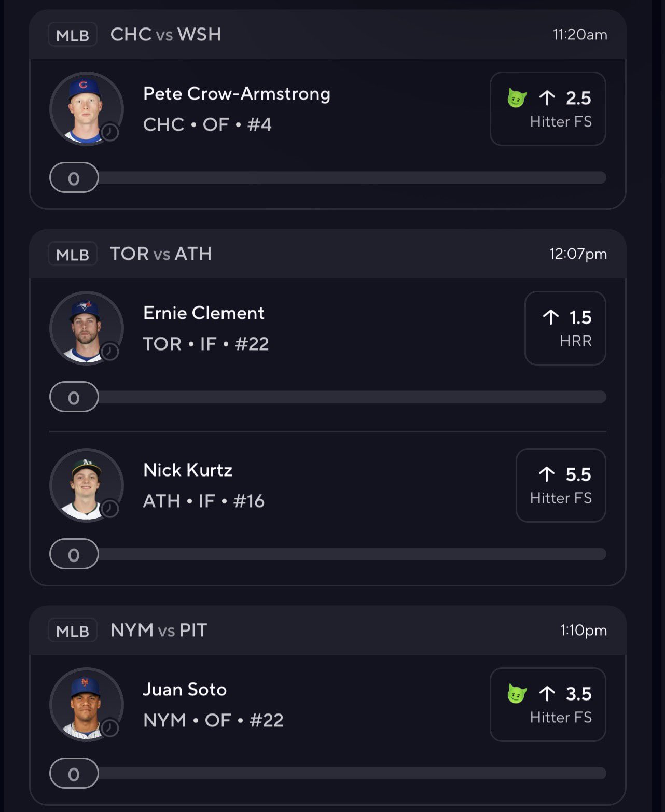Click the clock icon on Nick Kurtz's photo
The image size is (665, 812).
click(x=109, y=509)
